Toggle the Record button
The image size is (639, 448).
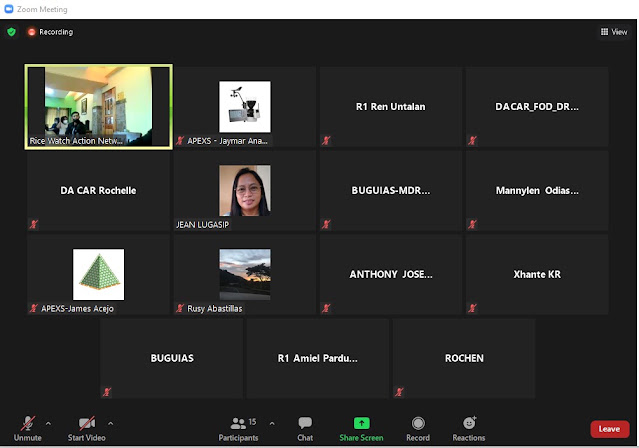point(418,429)
